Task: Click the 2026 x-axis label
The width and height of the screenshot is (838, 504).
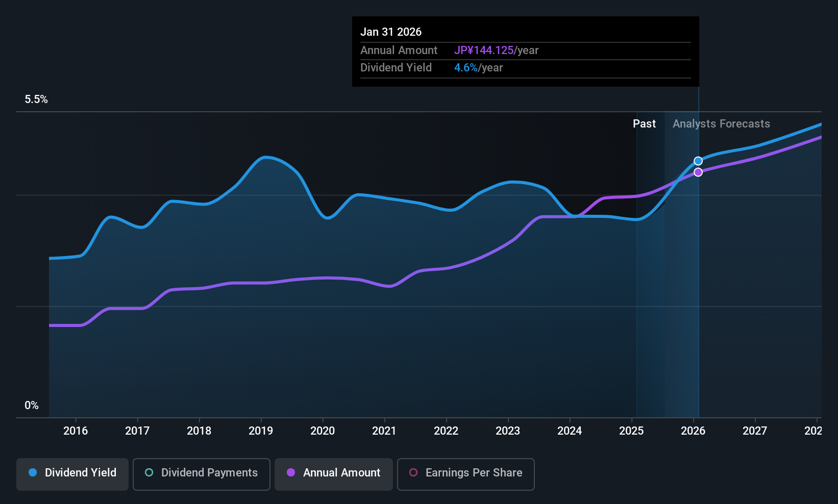Action: coord(693,431)
